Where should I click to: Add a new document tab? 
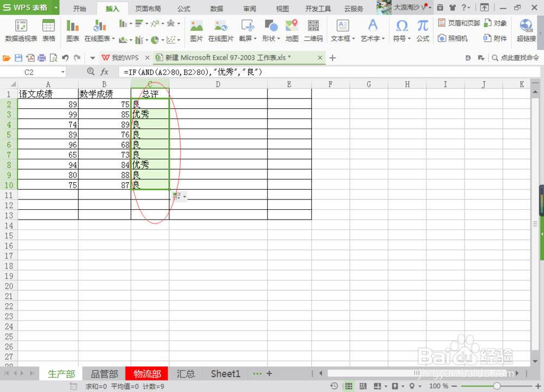coord(332,58)
